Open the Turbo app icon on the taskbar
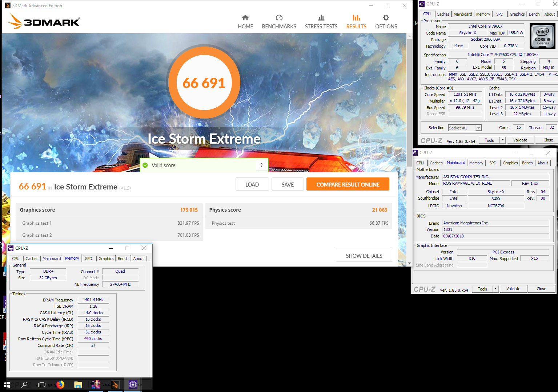 tap(96, 385)
